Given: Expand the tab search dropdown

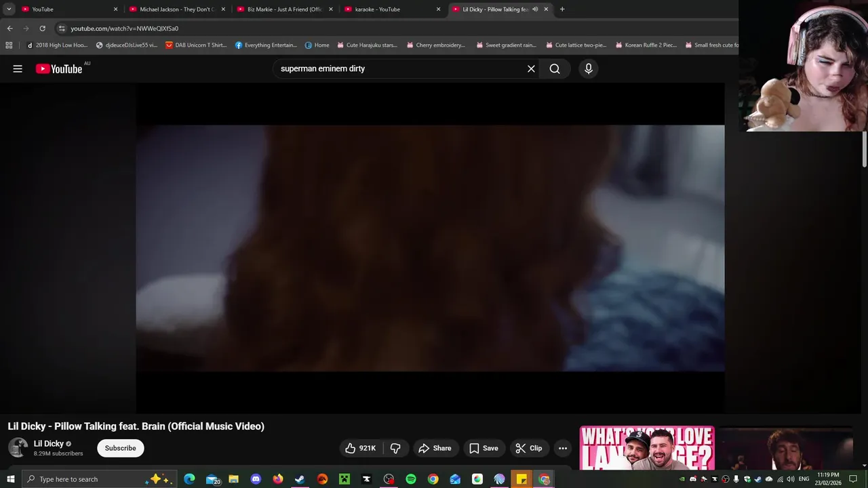Looking at the screenshot, I should [9, 9].
